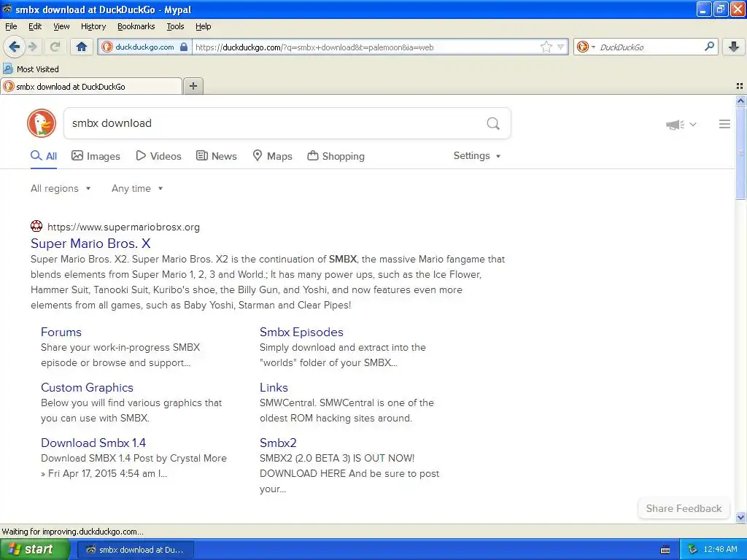Click the Share Feedback button
The image size is (747, 560).
click(684, 508)
